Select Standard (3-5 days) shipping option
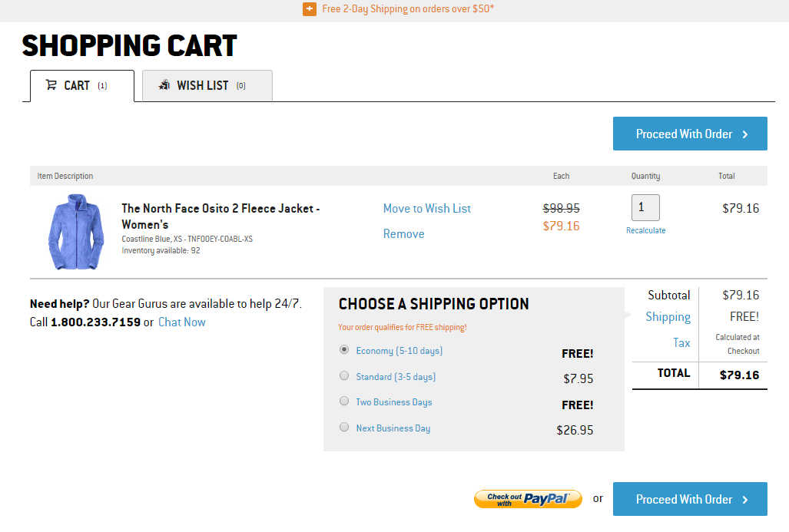Image resolution: width=789 pixels, height=532 pixels. [344, 375]
